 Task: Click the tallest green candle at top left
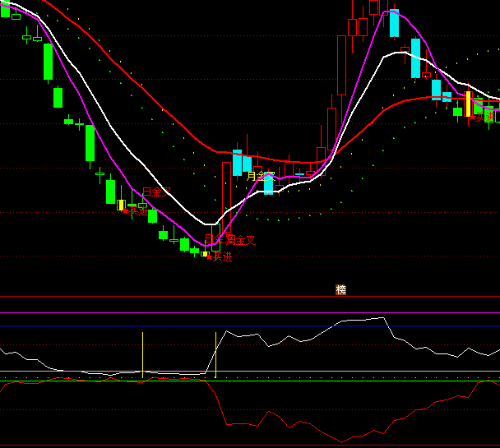coord(48,61)
